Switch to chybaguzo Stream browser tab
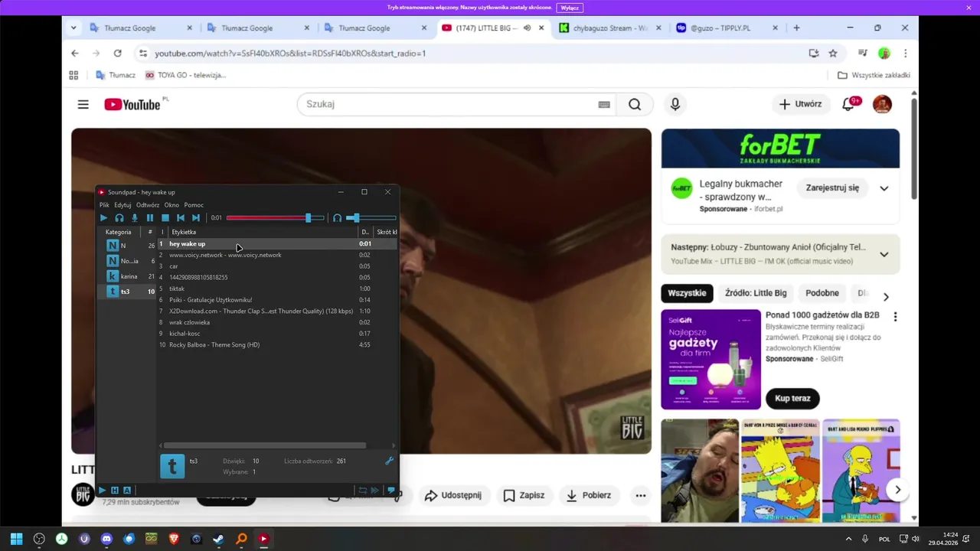Screen dimensions: 980x551 pyautogui.click(x=607, y=28)
